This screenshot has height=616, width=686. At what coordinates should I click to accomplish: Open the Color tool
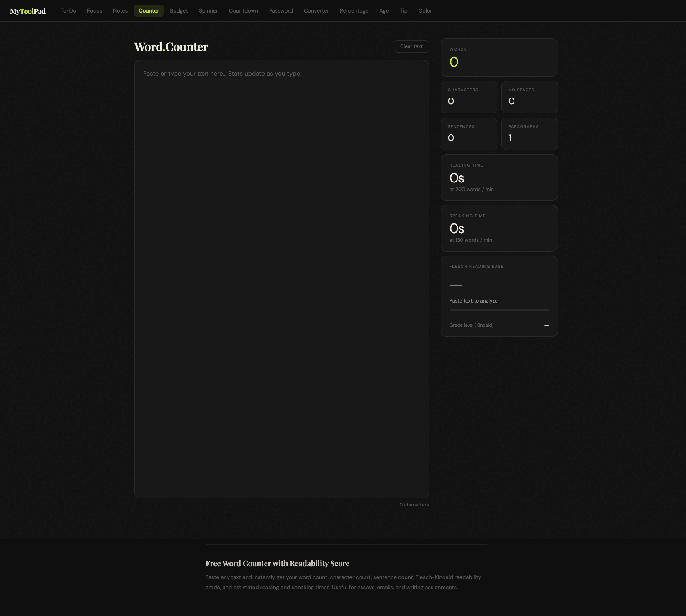(425, 10)
